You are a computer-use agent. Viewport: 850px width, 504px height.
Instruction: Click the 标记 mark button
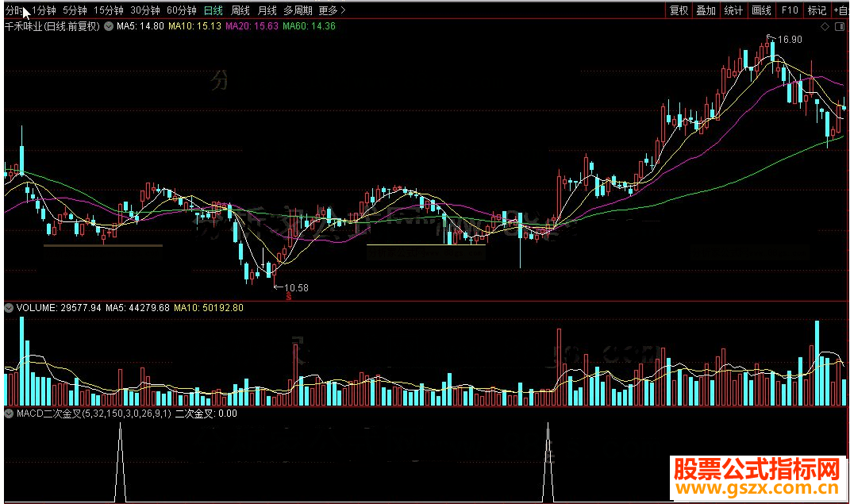coord(817,10)
